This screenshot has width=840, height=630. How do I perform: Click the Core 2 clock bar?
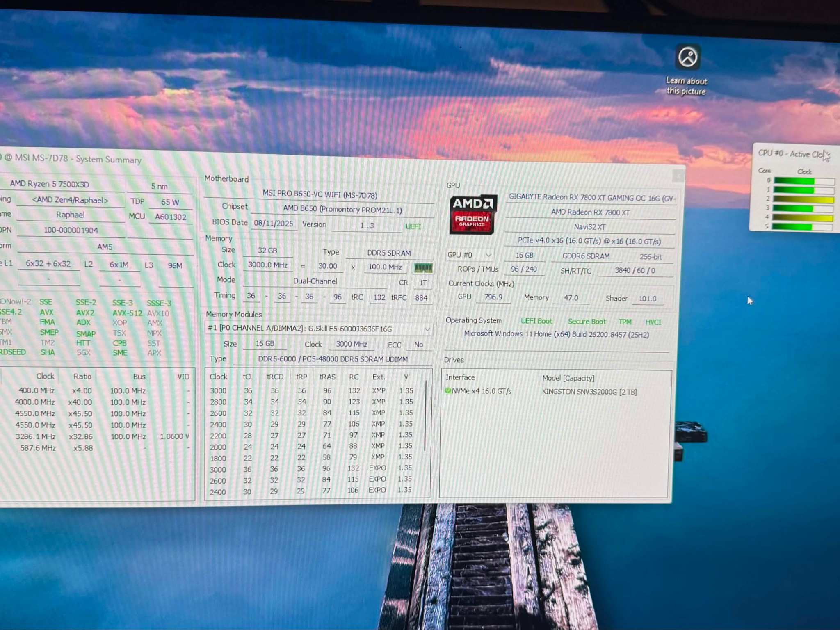click(803, 199)
